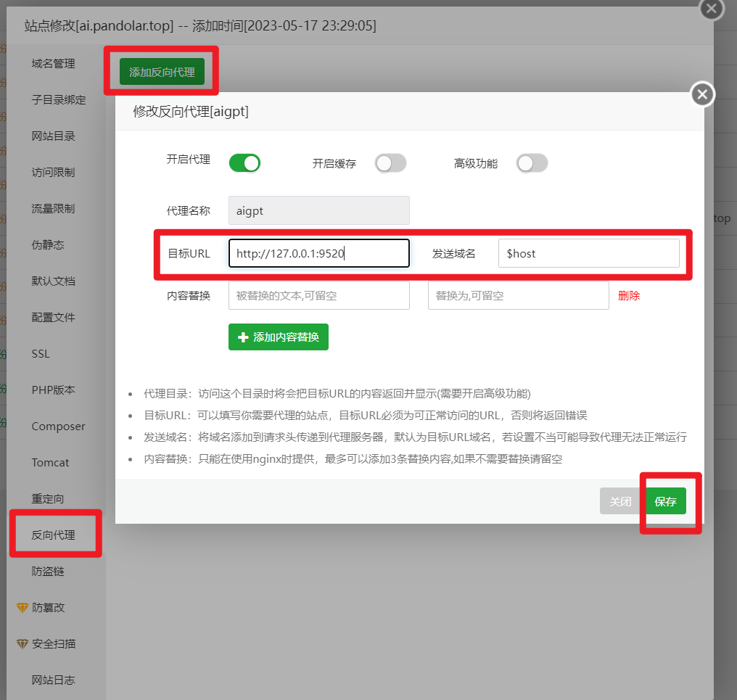
Task: Click the plus icon on 添加内容替换
Action: click(243, 337)
